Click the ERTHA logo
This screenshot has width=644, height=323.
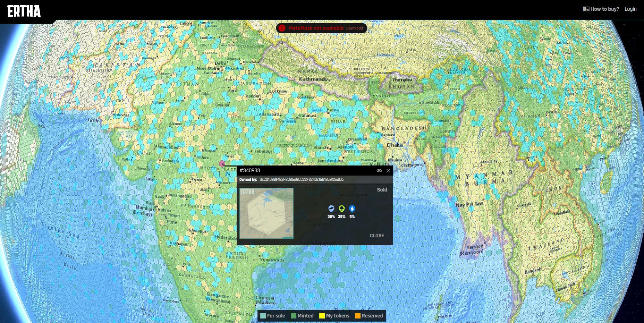[x=24, y=11]
